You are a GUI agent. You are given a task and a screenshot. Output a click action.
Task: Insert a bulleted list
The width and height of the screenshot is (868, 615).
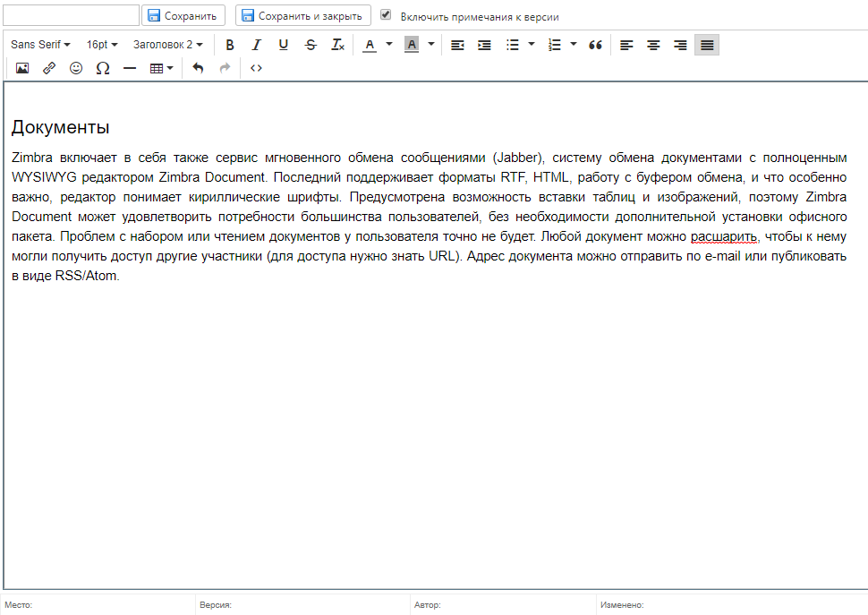513,45
